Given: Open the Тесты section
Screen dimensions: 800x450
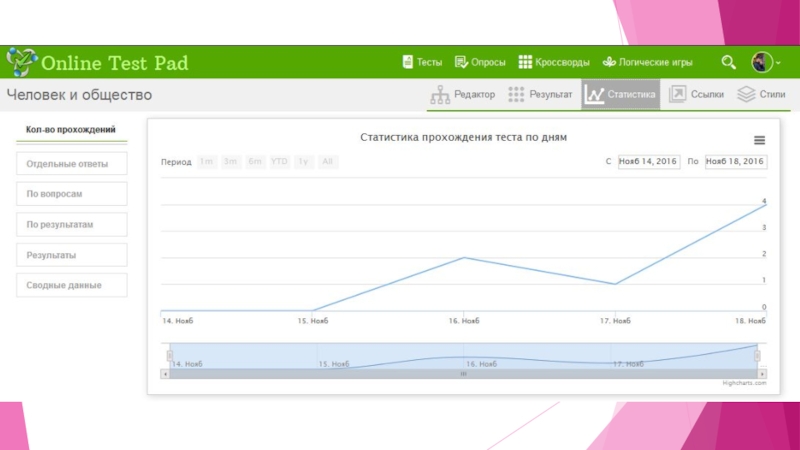Looking at the screenshot, I should [422, 62].
